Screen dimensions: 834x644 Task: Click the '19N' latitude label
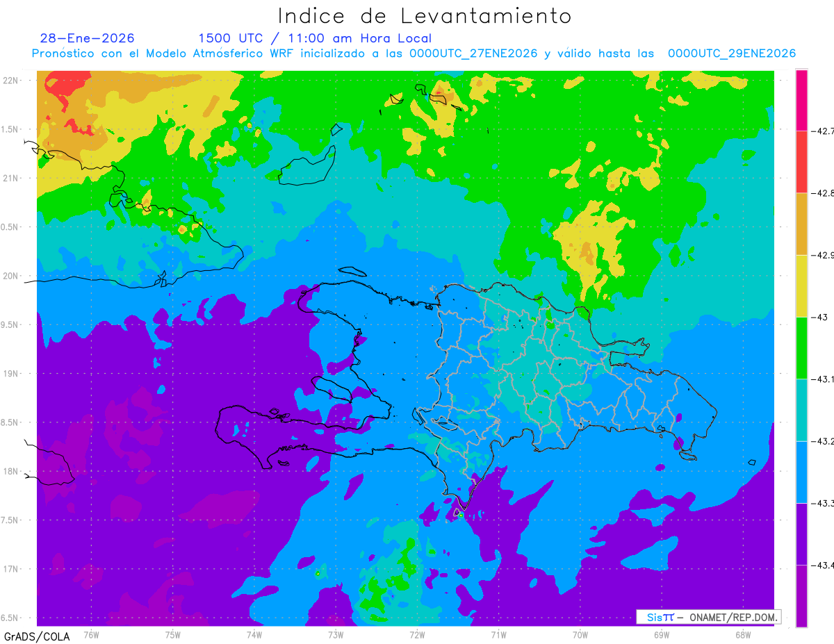[x=10, y=373]
